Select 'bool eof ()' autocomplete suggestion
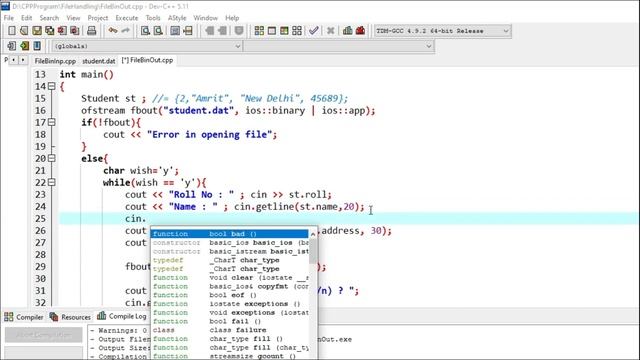Image resolution: width=640 pixels, height=360 pixels. coord(230,295)
